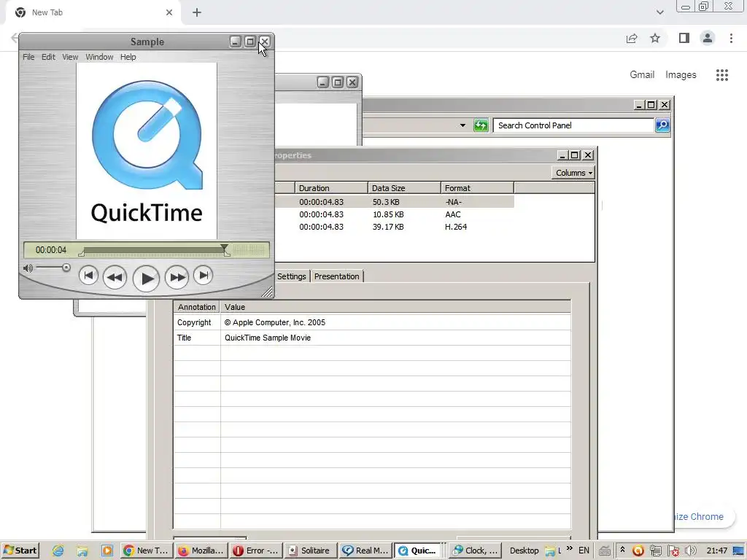
Task: Open the Chrome three-dot menu
Action: 731,38
